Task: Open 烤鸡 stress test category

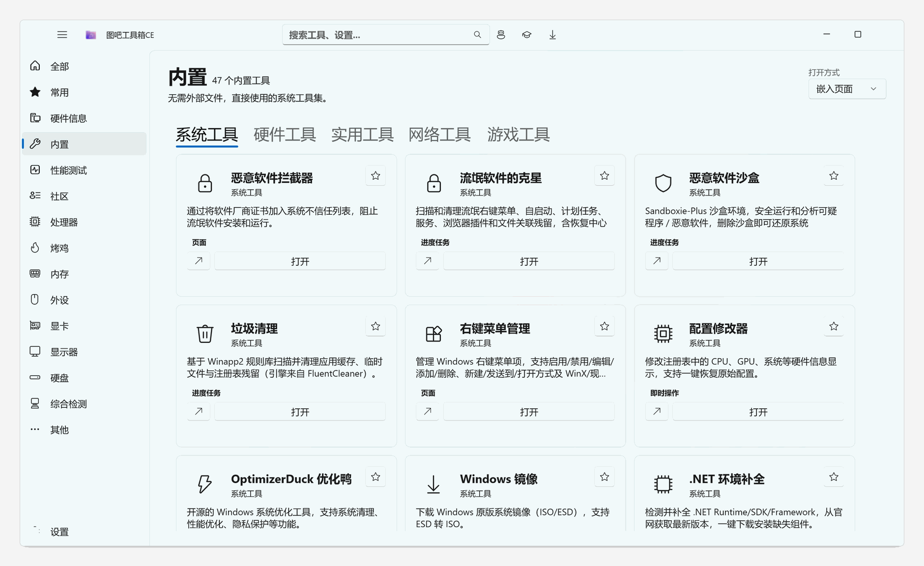Action: point(84,248)
